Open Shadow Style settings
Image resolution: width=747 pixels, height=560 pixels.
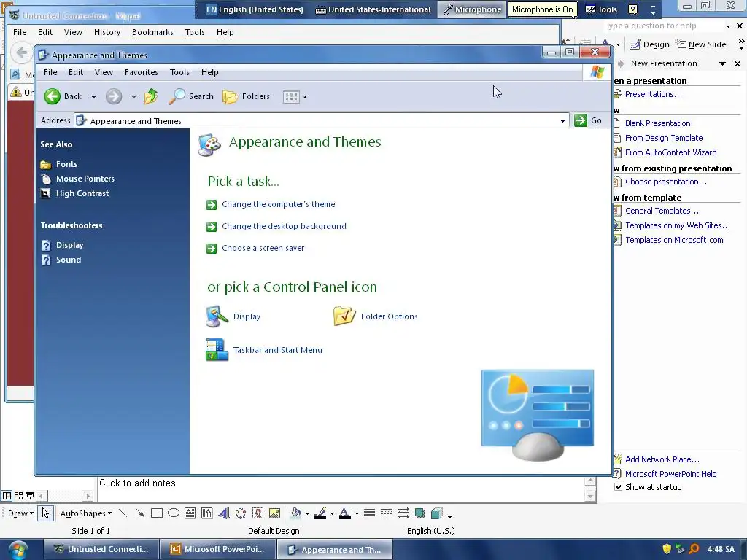pos(419,513)
